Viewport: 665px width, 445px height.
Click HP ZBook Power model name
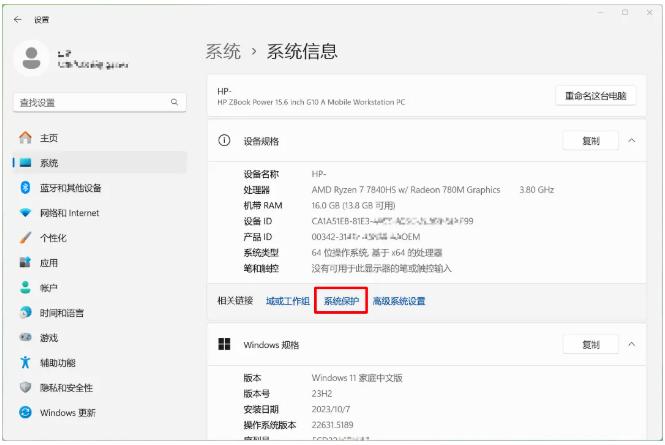pyautogui.click(x=311, y=102)
